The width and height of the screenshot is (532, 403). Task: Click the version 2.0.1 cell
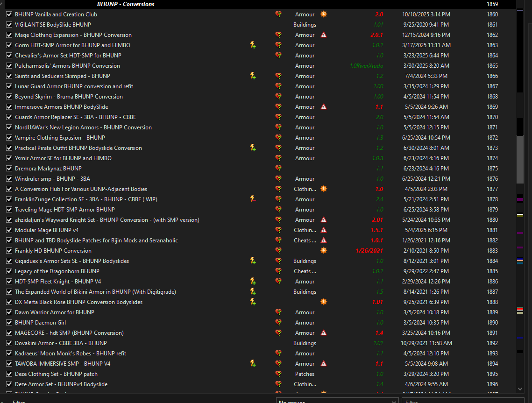tap(376, 35)
